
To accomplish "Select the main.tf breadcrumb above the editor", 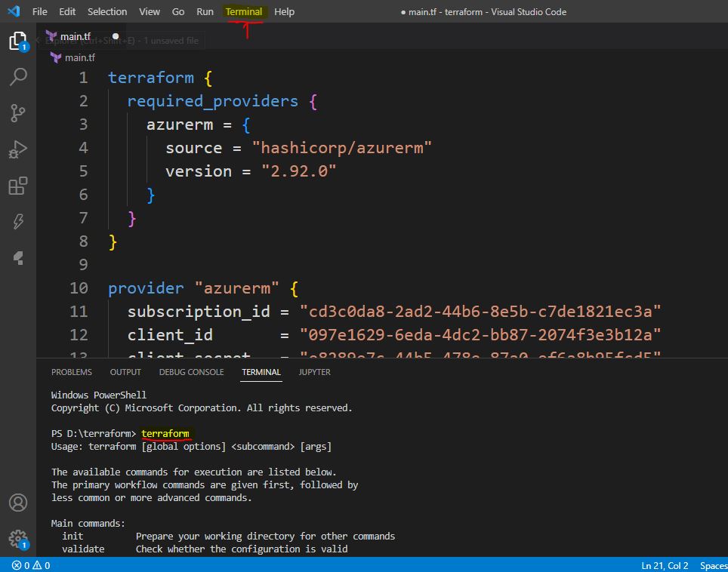I will 79,57.
